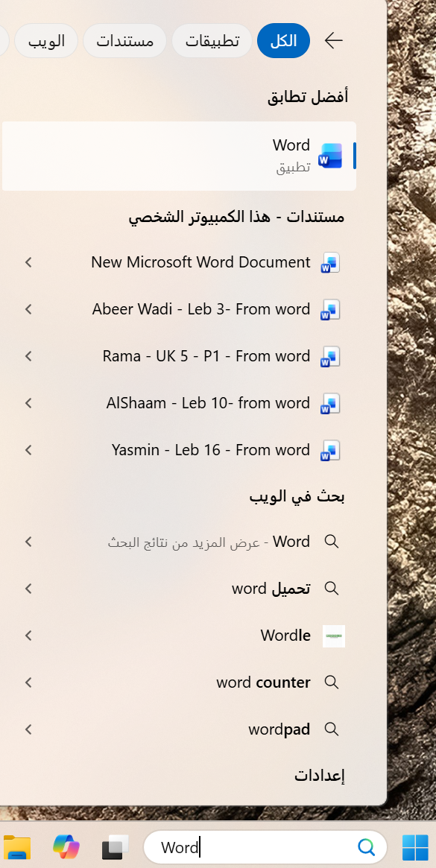Expand options for AlShaam - Leb 10

tap(29, 404)
